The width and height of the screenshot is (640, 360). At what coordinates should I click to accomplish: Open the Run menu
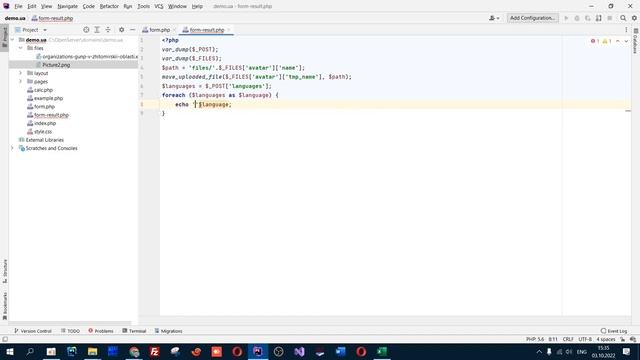(x=128, y=7)
